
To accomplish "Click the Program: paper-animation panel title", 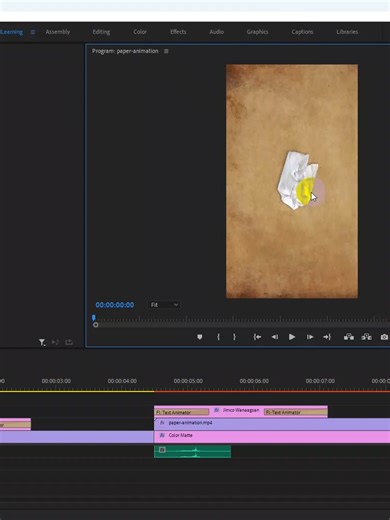I will (x=125, y=51).
